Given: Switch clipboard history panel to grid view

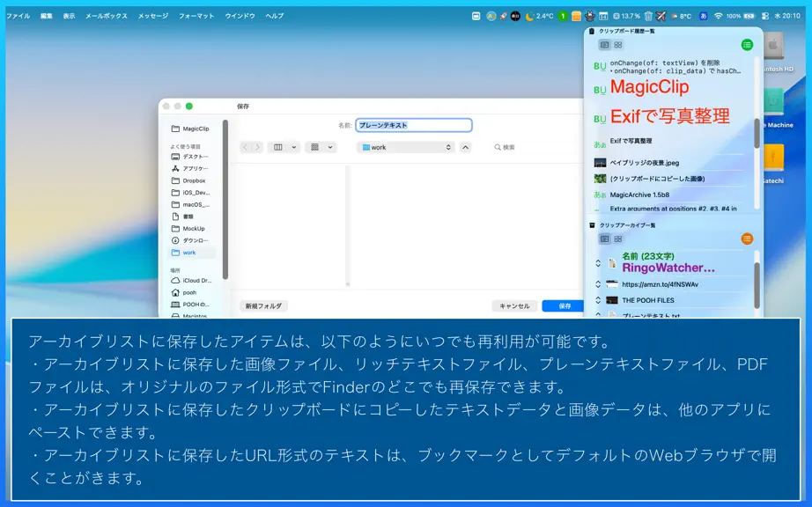Looking at the screenshot, I should pyautogui.click(x=617, y=45).
